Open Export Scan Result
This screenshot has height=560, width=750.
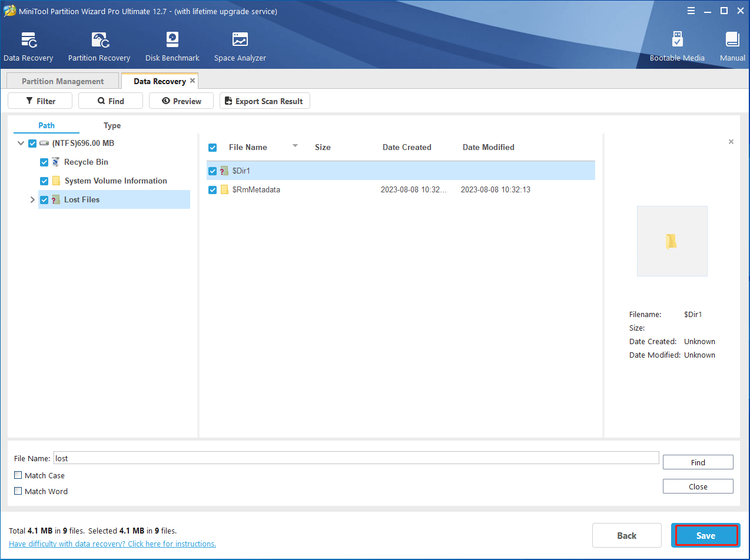pyautogui.click(x=264, y=101)
